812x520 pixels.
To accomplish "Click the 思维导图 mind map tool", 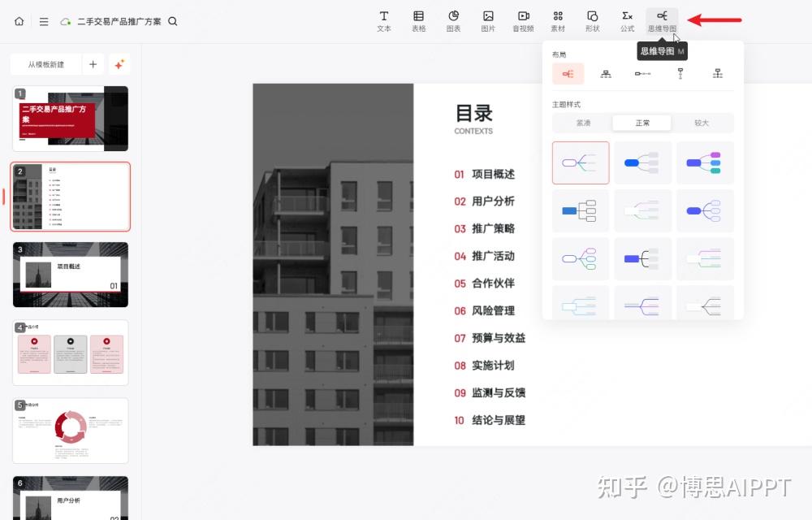I will click(x=662, y=21).
